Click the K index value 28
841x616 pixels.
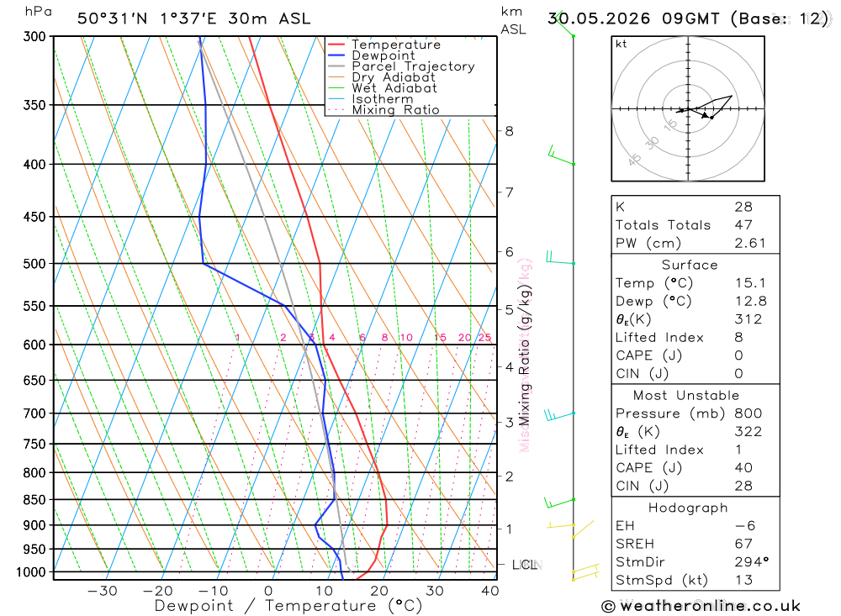743,207
